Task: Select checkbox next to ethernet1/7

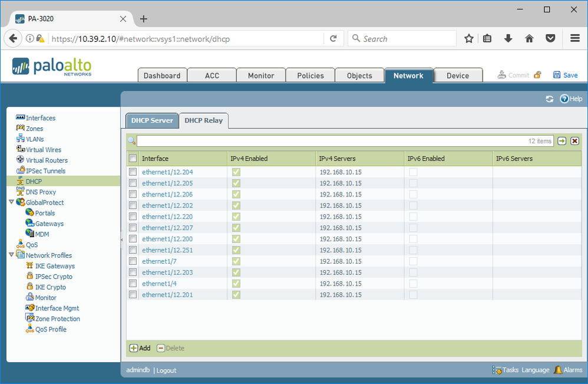Action: pyautogui.click(x=133, y=261)
